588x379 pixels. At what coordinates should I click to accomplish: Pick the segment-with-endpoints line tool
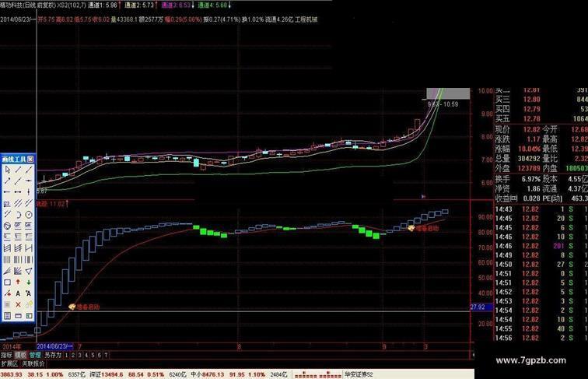coord(18,191)
